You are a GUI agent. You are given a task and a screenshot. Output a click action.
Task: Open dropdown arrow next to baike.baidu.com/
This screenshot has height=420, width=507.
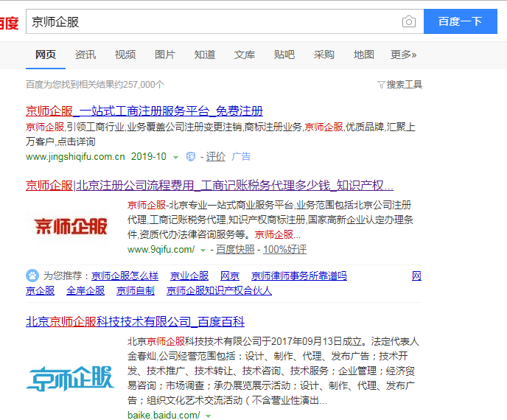point(209,416)
